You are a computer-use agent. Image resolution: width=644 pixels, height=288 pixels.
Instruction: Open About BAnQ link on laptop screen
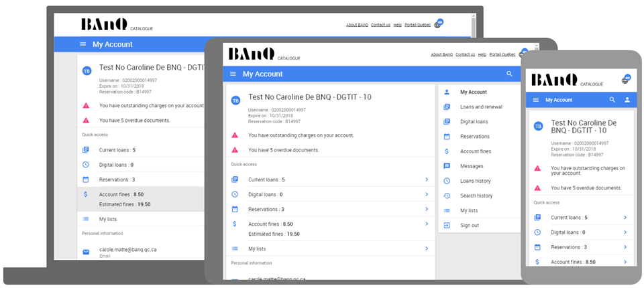pos(357,25)
